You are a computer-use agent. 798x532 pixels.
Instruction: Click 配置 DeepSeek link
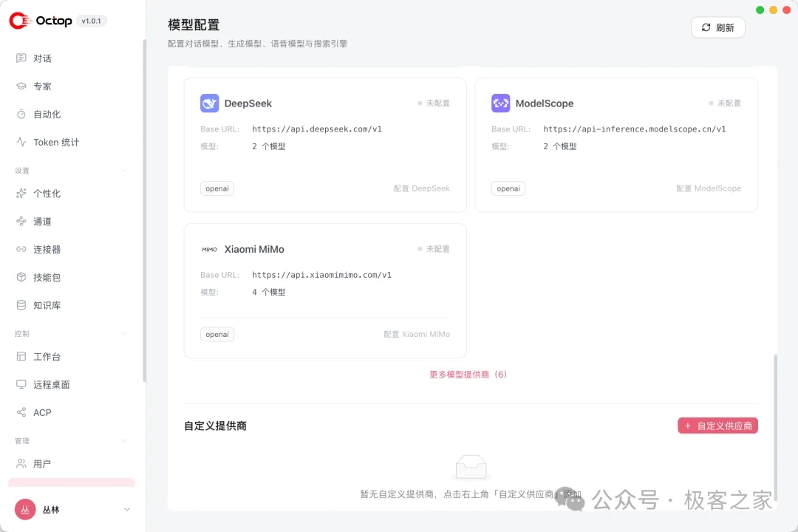pyautogui.click(x=421, y=188)
